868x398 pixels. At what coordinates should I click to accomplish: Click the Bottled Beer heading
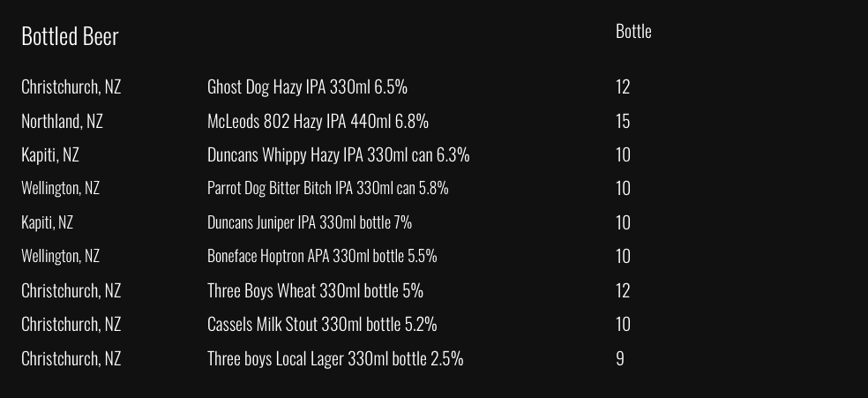(x=70, y=36)
